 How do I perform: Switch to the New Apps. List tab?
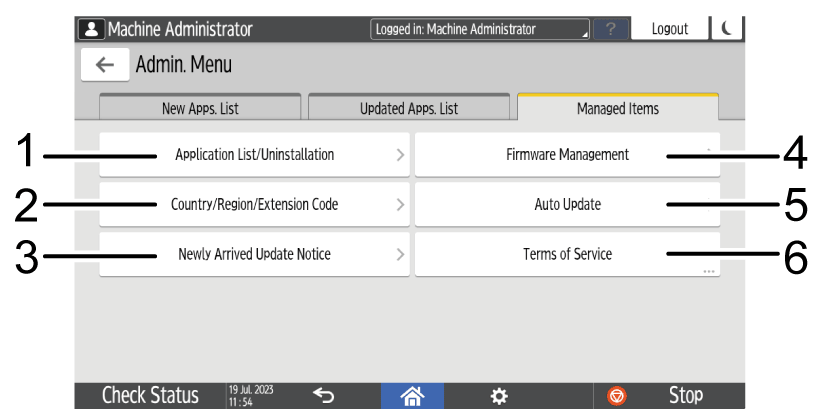(200, 108)
